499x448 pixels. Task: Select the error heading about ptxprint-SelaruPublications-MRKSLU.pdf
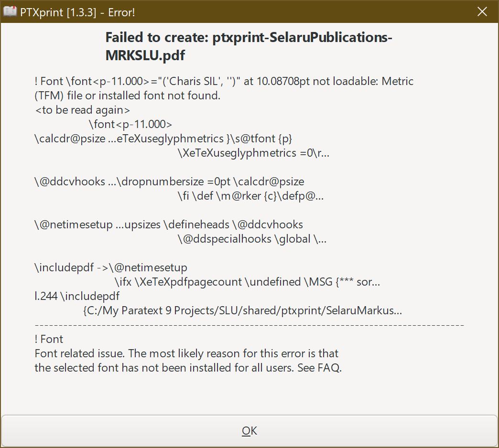249,45
